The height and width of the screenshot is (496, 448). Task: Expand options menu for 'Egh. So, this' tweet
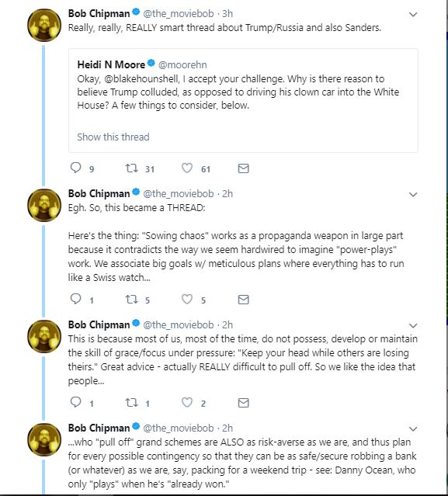point(413,194)
